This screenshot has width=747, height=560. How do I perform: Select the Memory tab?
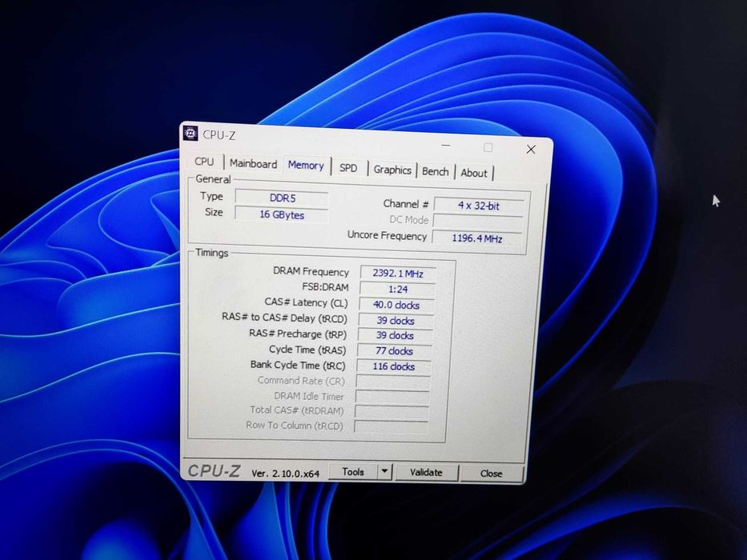306,166
